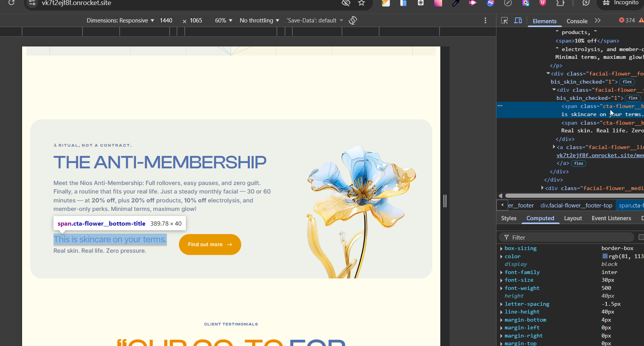Open the Extensions puzzle piece menu
This screenshot has width=644, height=346.
(x=560, y=3)
